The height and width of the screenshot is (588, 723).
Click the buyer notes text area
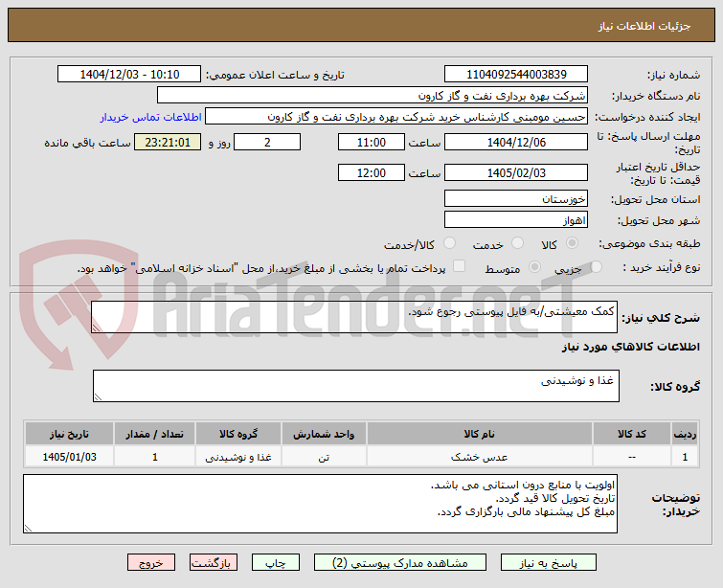point(320,504)
